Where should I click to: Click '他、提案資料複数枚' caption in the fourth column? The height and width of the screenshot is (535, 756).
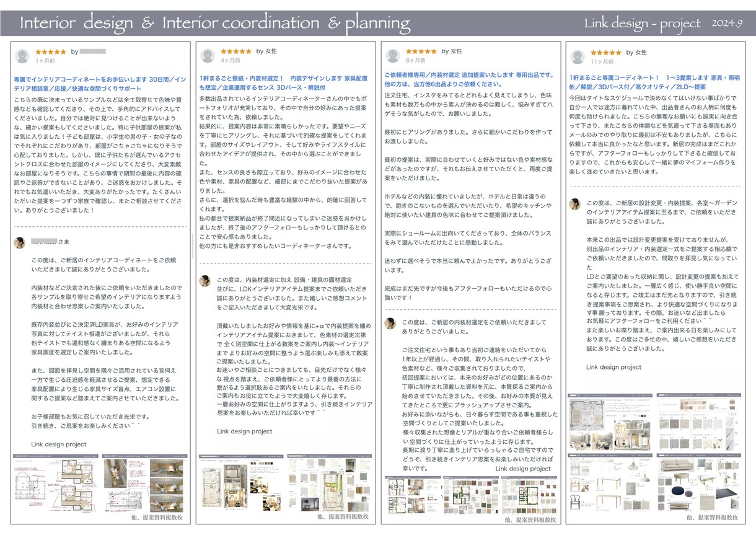[713, 518]
